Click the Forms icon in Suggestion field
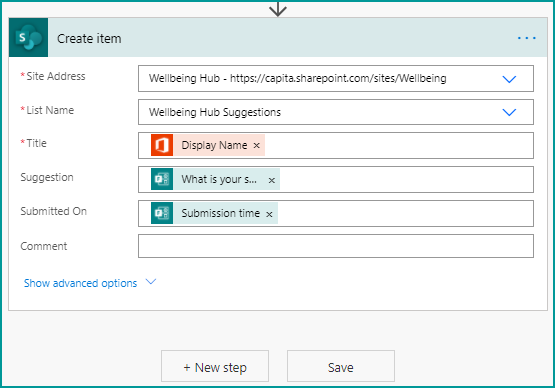The image size is (555, 388). 162,179
